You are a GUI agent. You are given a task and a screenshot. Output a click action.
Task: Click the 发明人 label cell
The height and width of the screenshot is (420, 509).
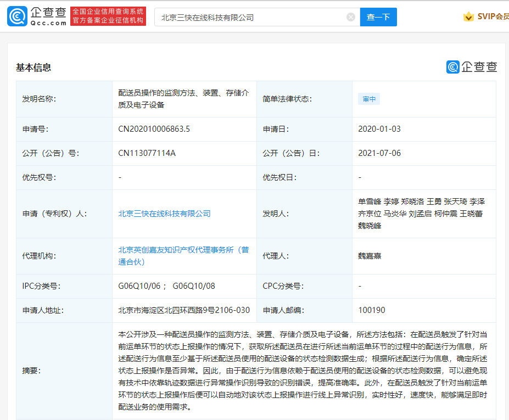pos(304,214)
